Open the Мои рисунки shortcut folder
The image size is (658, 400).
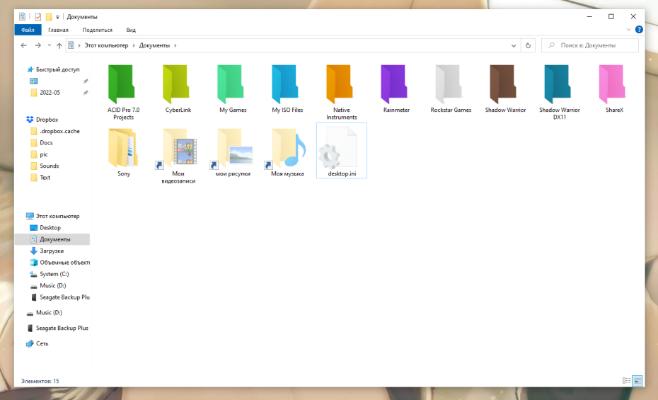[232, 152]
